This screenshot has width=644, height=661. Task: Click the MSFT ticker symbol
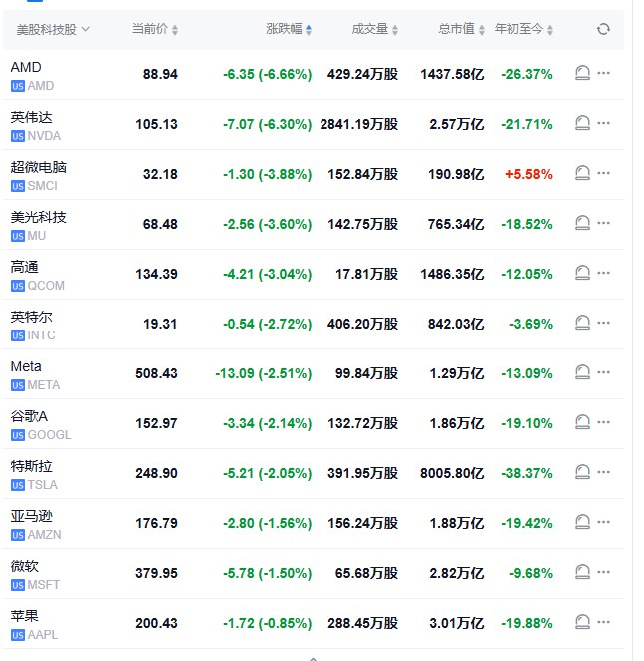(44, 585)
